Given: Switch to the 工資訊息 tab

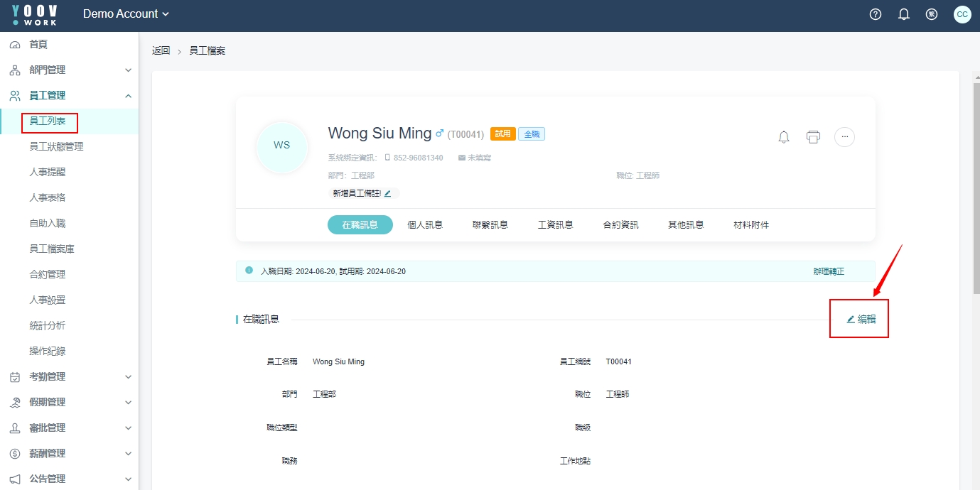Looking at the screenshot, I should pos(556,224).
